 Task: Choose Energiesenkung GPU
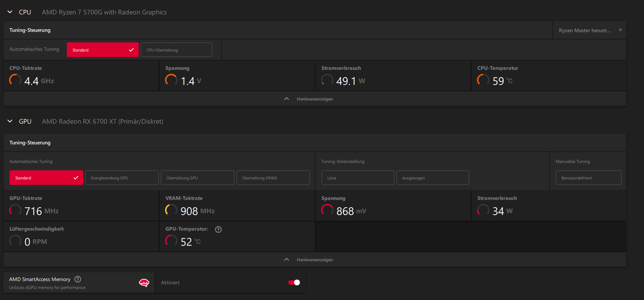click(122, 178)
